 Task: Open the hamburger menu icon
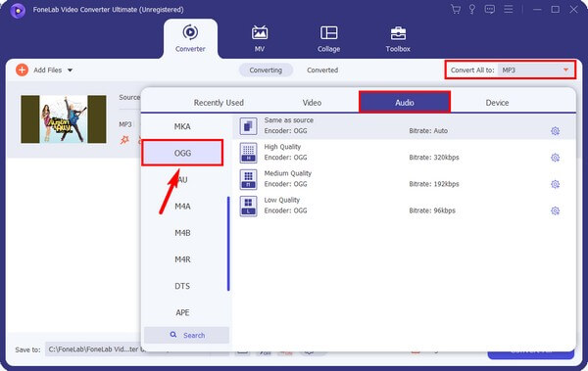[508, 9]
